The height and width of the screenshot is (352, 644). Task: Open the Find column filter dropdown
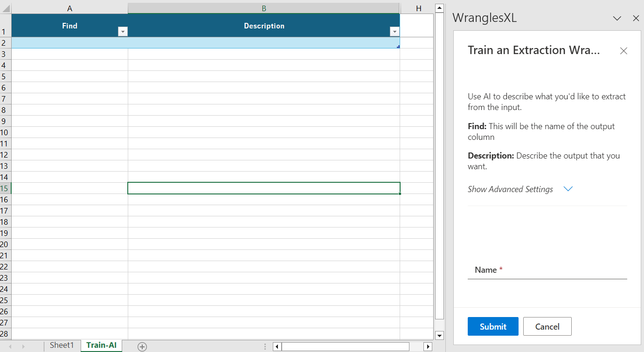(123, 31)
